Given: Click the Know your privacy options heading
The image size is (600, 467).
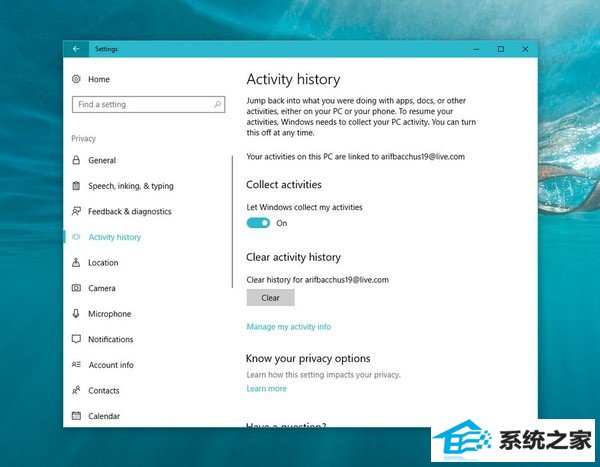Looking at the screenshot, I should tap(308, 358).
